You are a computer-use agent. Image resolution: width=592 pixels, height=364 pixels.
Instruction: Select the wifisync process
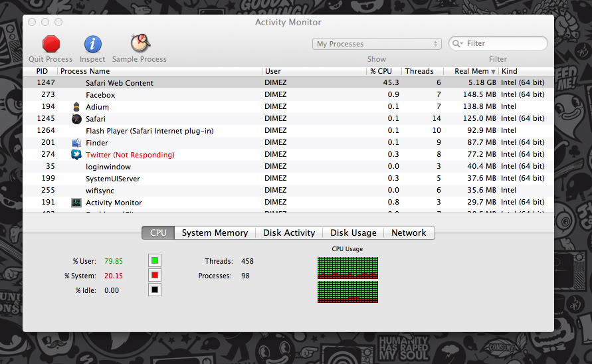coord(100,191)
